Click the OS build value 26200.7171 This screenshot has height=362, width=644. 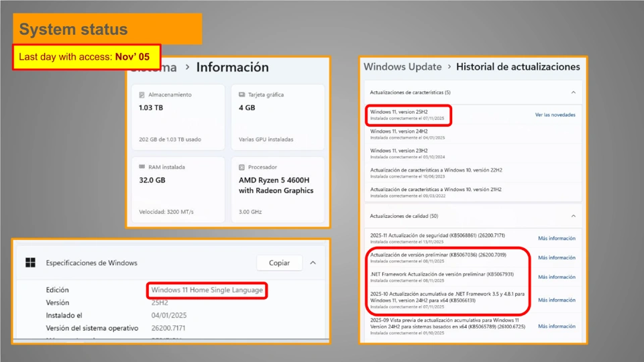point(168,328)
